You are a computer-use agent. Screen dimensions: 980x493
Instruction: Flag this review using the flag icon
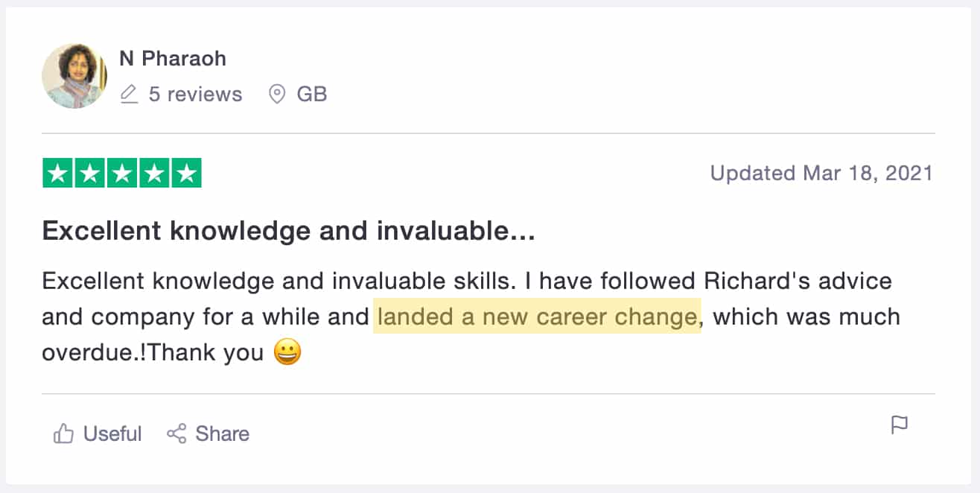tap(900, 425)
